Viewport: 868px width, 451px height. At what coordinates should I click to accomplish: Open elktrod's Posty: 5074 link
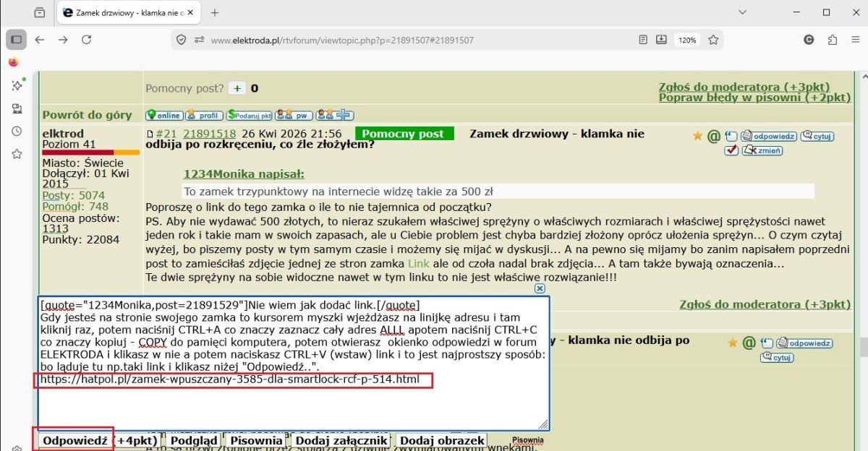[73, 195]
